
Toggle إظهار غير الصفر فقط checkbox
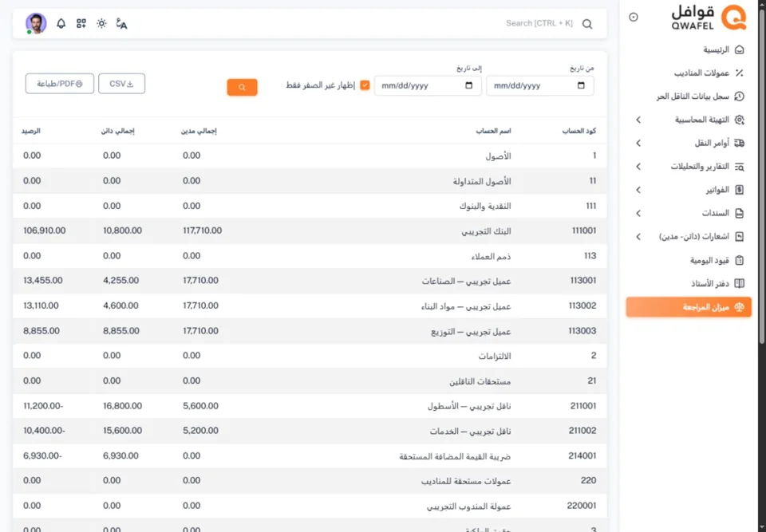(x=365, y=85)
